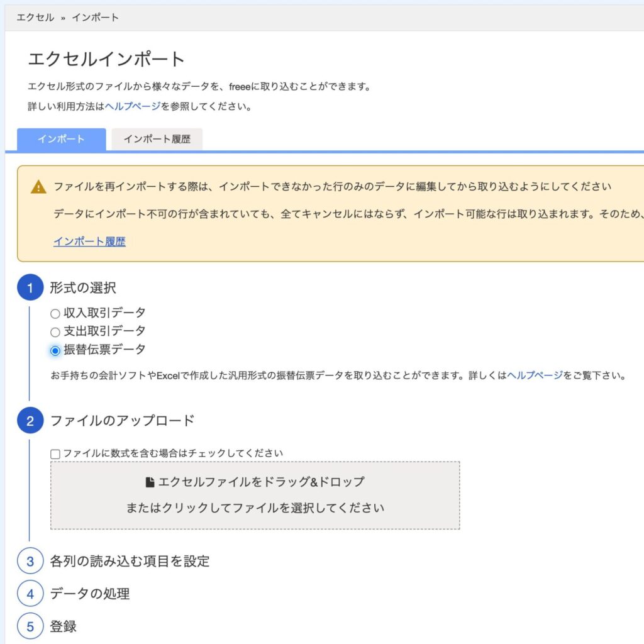Viewport: 644px width, 644px height.
Task: Click the step 3 circle icon
Action: [30, 561]
